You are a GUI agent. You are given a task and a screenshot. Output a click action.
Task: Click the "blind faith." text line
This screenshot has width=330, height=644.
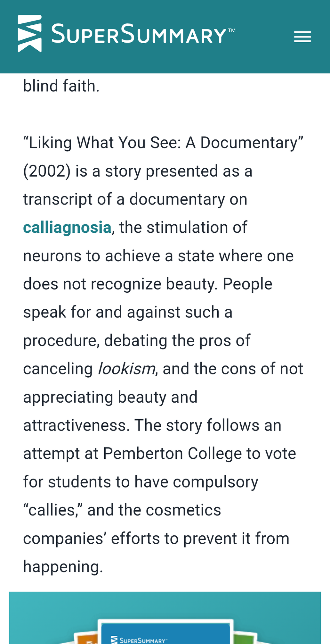pos(61,86)
